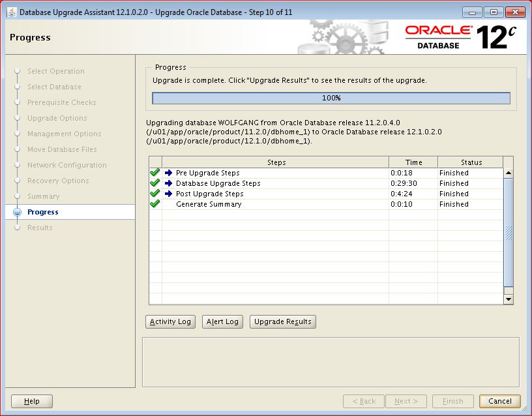Select the Management Options step
The width and height of the screenshot is (532, 416).
pos(64,134)
